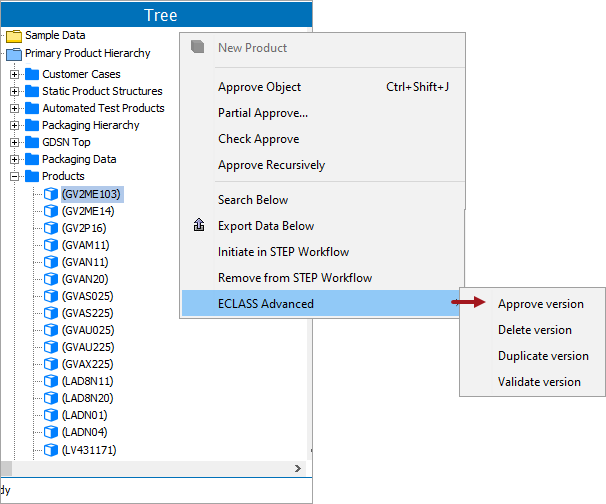Select the GDSN Top label

point(66,142)
